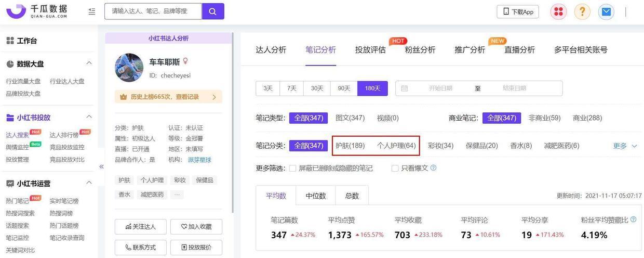Viewport: 644px width, 258px height.
Task: Click the red apps grid icon
Action: pos(558,11)
